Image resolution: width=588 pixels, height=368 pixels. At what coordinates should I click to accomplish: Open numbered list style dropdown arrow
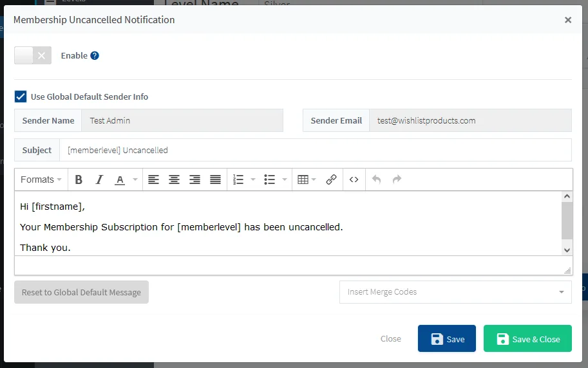coord(253,179)
